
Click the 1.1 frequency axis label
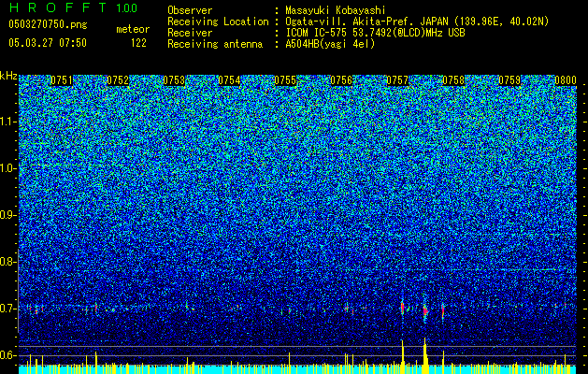8,122
